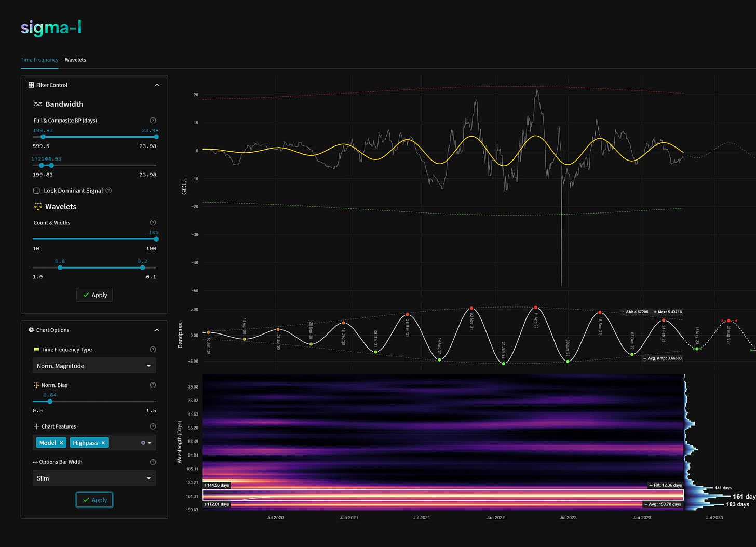Image resolution: width=756 pixels, height=547 pixels.
Task: Click the 07 Dec 22 trough marker
Action: pos(632,354)
